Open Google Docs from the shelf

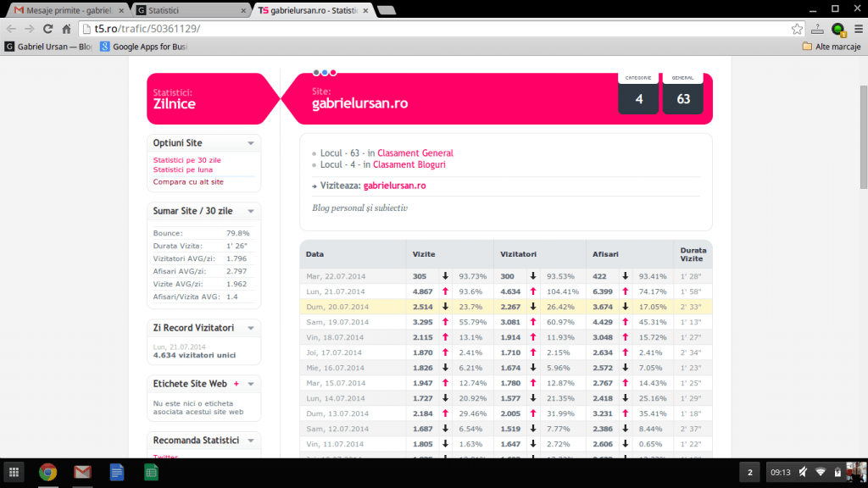click(x=117, y=473)
